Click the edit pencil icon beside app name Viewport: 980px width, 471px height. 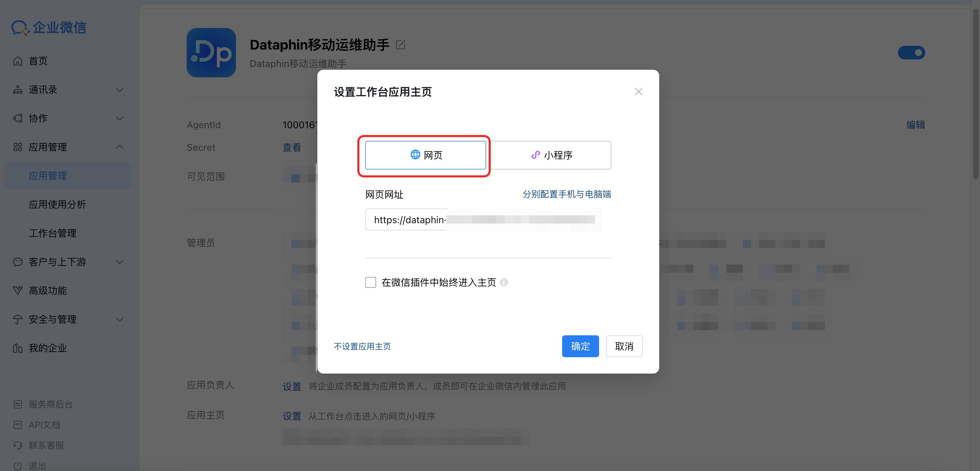click(x=400, y=45)
